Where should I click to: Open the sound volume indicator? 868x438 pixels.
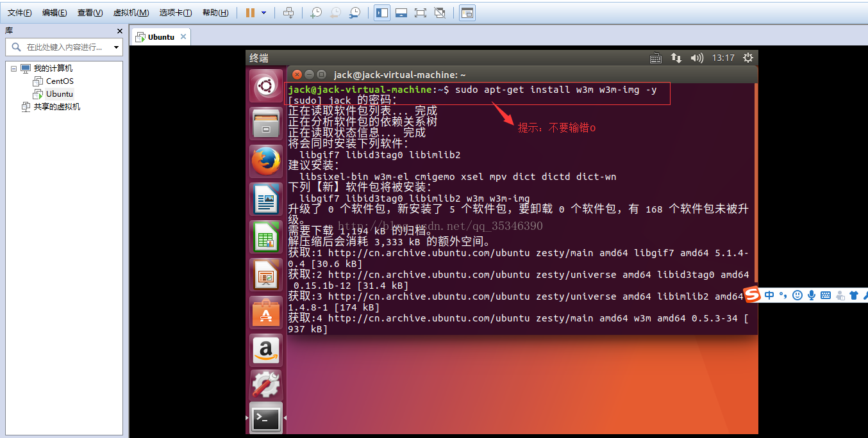pos(697,58)
